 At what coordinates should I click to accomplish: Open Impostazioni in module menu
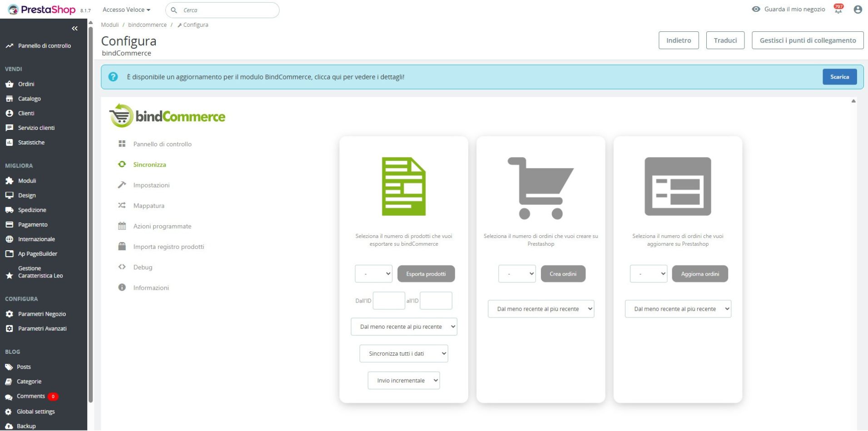tap(151, 185)
